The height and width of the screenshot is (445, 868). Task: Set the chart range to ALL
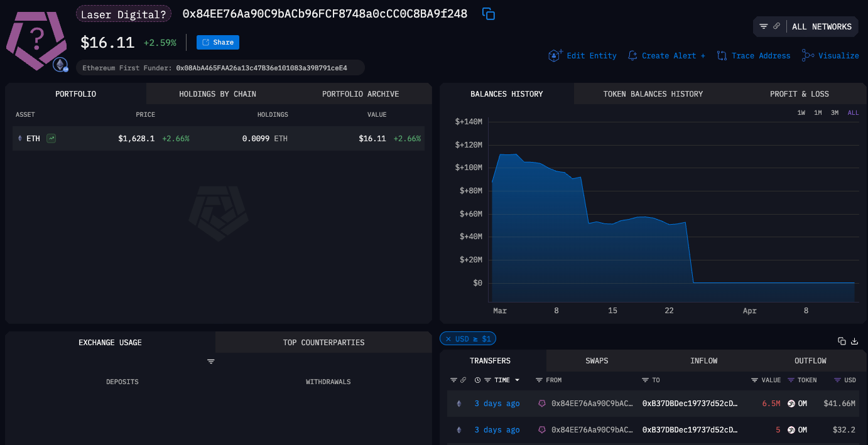click(853, 113)
